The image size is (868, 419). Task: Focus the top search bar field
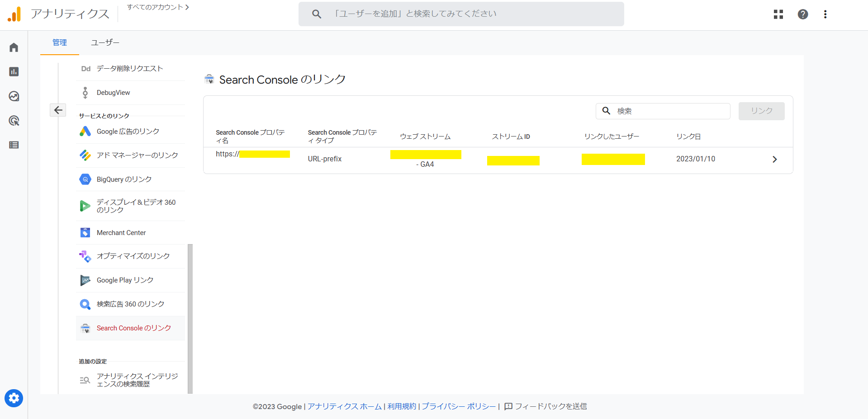pos(461,14)
